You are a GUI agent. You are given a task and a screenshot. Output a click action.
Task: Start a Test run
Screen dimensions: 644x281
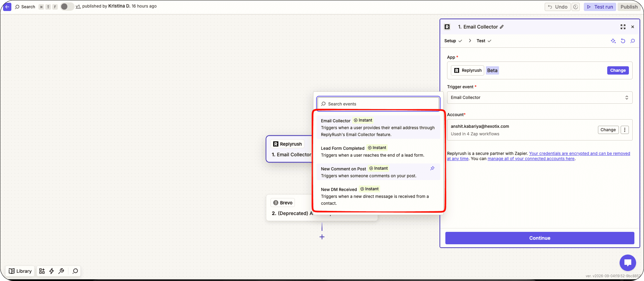point(600,7)
